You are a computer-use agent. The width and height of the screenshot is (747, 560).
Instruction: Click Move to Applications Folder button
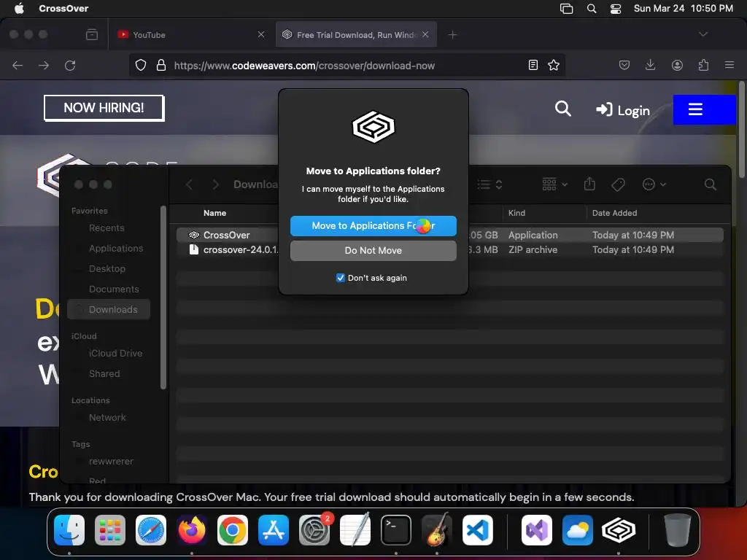(373, 226)
